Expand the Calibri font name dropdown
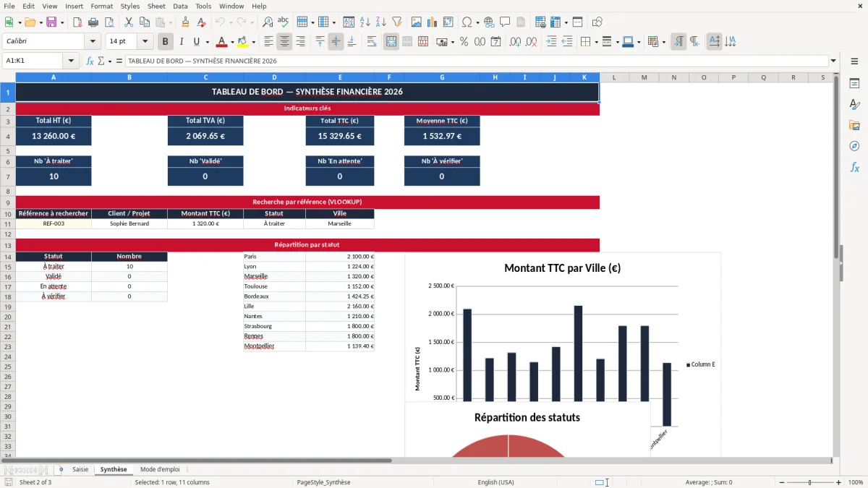The width and height of the screenshot is (868, 488). tap(93, 42)
